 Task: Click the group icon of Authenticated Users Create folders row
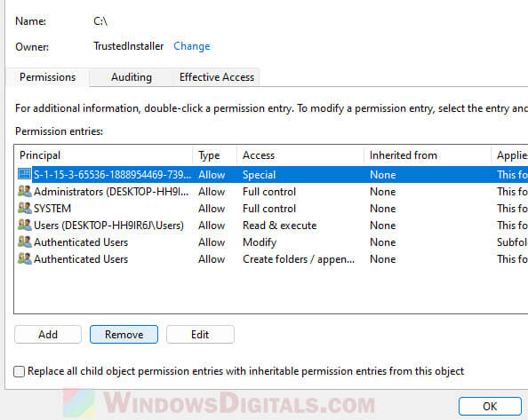[x=25, y=258]
